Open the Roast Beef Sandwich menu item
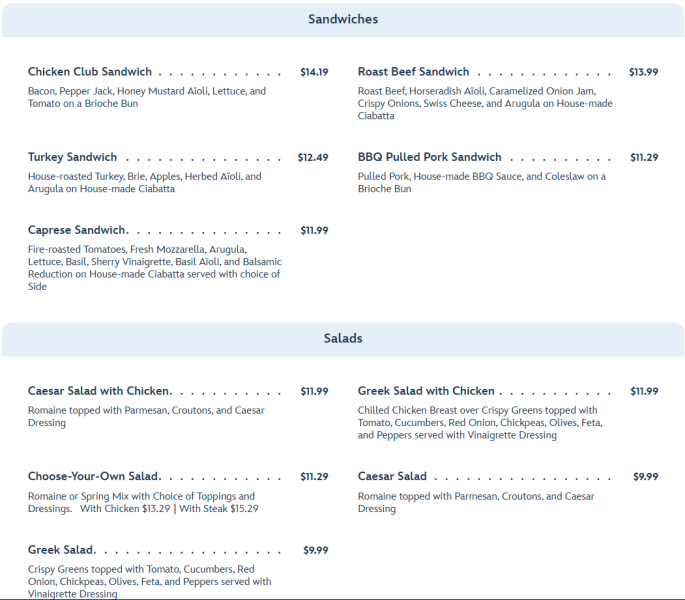Viewport: 685px width, 600px height. 413,72
